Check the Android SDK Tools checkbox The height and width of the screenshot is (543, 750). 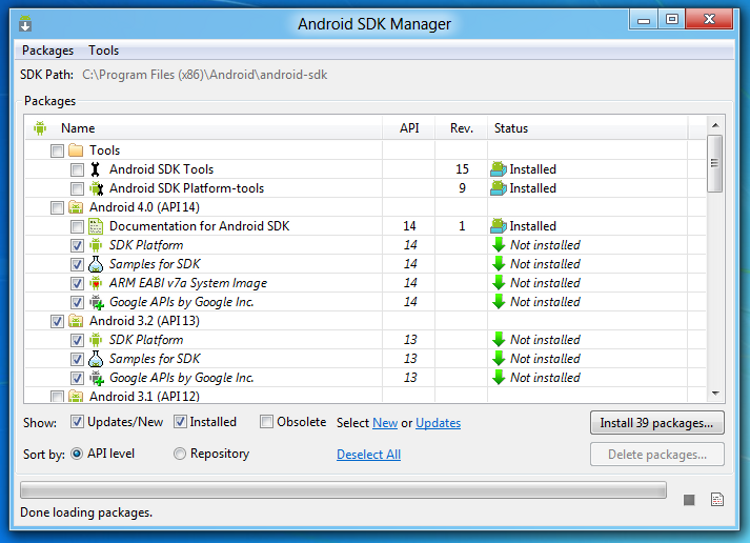click(x=77, y=170)
